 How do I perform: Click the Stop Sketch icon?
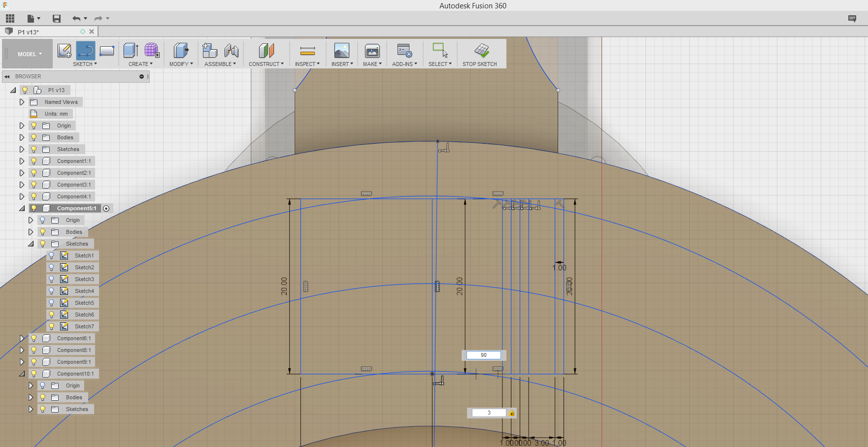click(x=482, y=51)
